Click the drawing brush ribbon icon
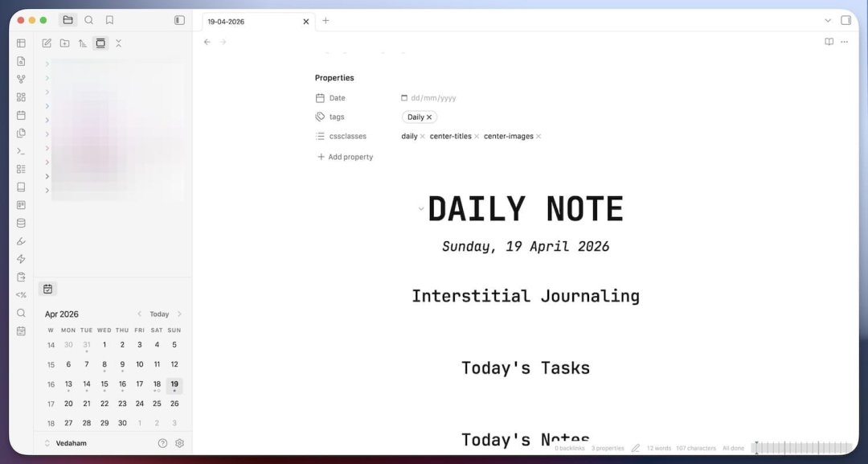 coord(21,241)
